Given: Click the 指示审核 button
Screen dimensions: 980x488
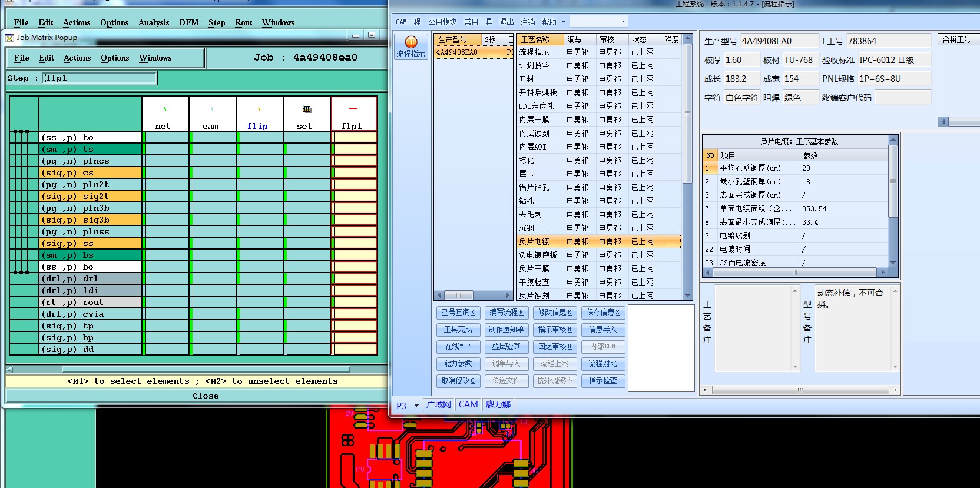Looking at the screenshot, I should click(x=555, y=330).
